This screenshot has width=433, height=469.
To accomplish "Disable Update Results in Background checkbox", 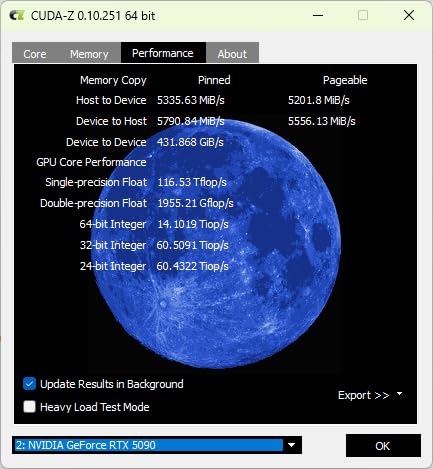I will point(29,384).
